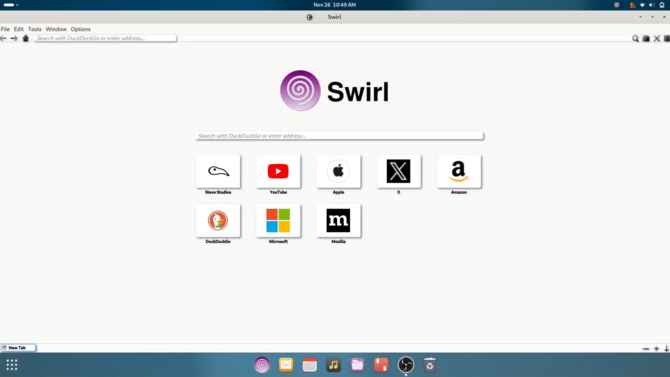Open the File menu

(5, 29)
